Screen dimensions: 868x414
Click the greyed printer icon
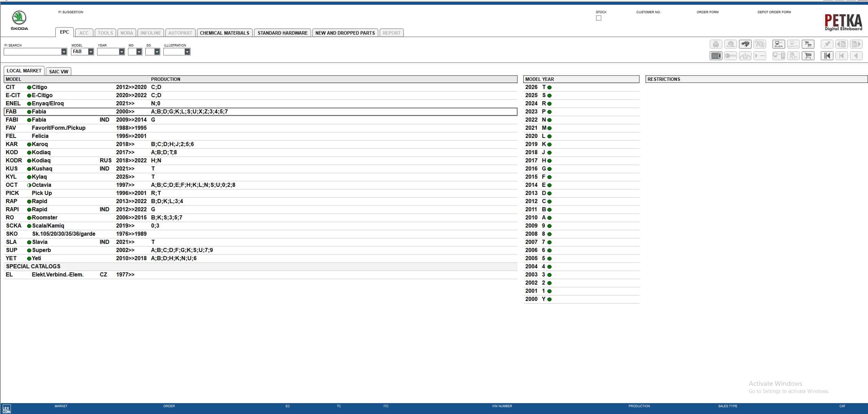pos(716,44)
